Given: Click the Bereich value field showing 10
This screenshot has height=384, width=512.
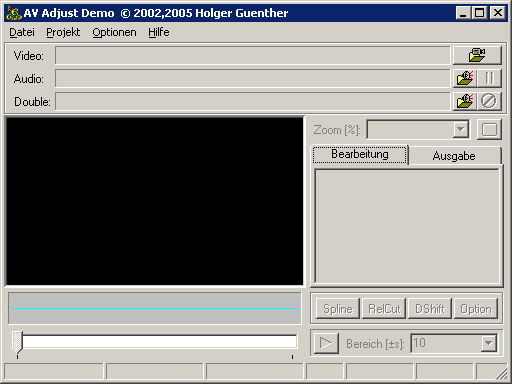Looking at the screenshot, I should (446, 343).
